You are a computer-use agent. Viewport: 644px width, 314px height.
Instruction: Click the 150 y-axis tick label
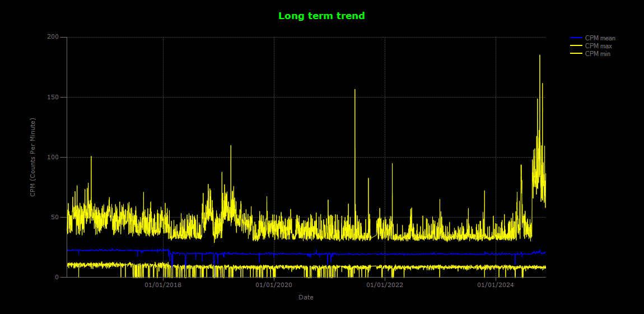coord(53,97)
